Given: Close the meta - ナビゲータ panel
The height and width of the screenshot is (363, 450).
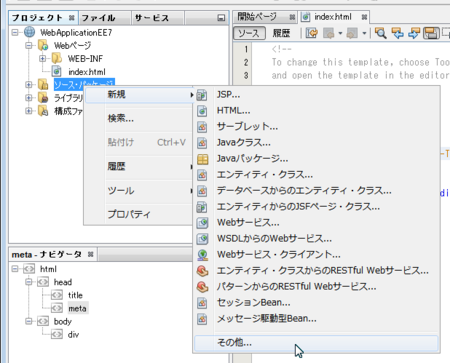Looking at the screenshot, I should pos(90,254).
